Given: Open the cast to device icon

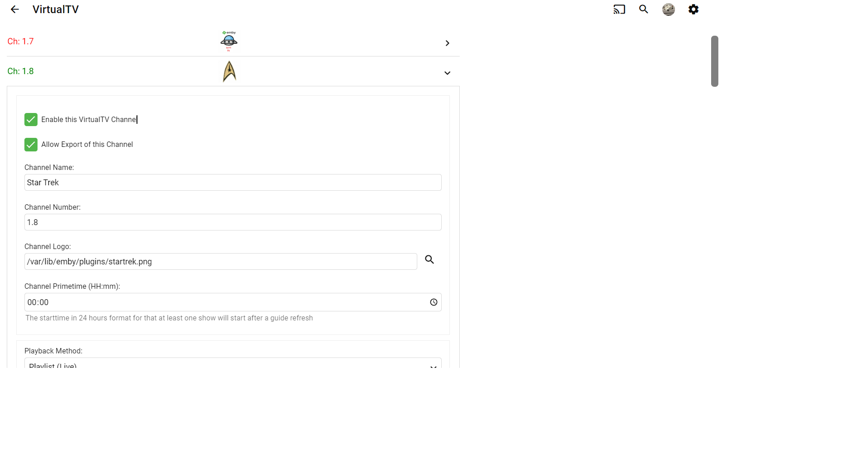Looking at the screenshot, I should (619, 9).
